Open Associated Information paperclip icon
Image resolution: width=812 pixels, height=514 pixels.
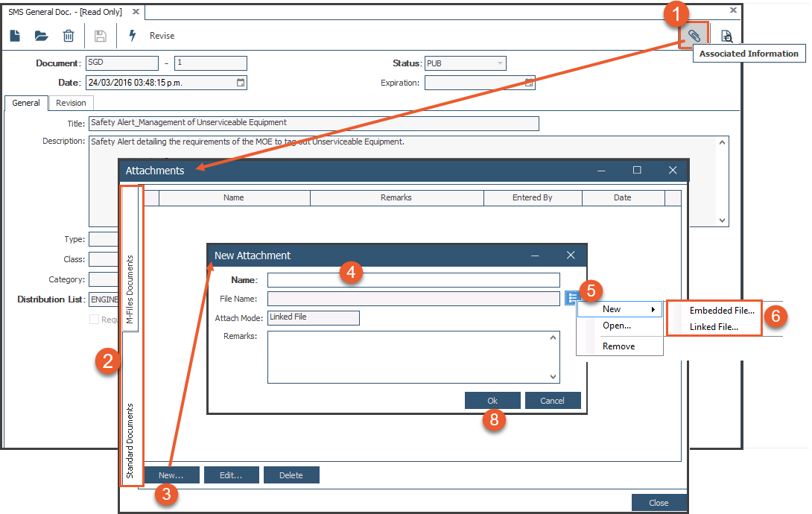click(694, 36)
